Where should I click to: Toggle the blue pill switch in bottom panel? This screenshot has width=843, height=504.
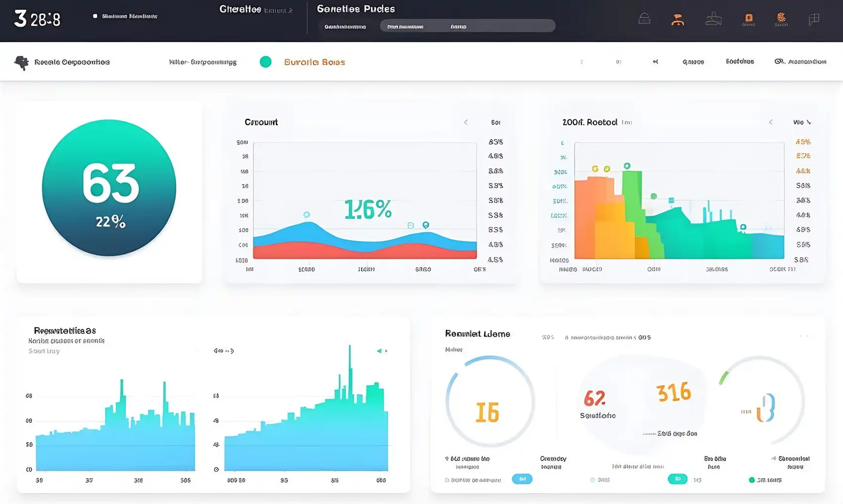(522, 479)
